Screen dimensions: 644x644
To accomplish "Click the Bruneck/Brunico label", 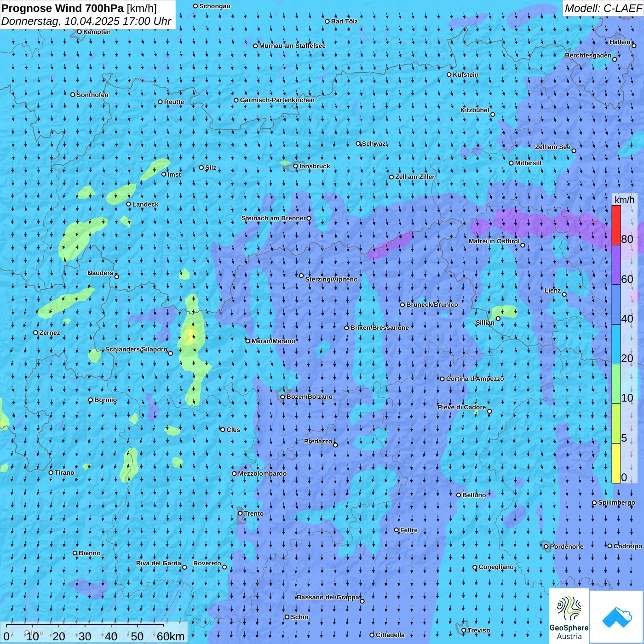I will (x=432, y=305).
